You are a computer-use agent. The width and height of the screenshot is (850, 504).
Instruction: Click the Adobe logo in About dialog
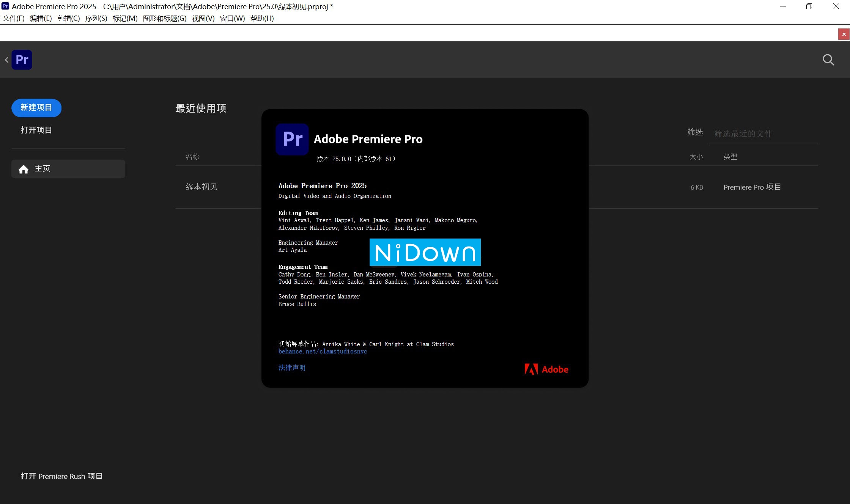(x=546, y=369)
